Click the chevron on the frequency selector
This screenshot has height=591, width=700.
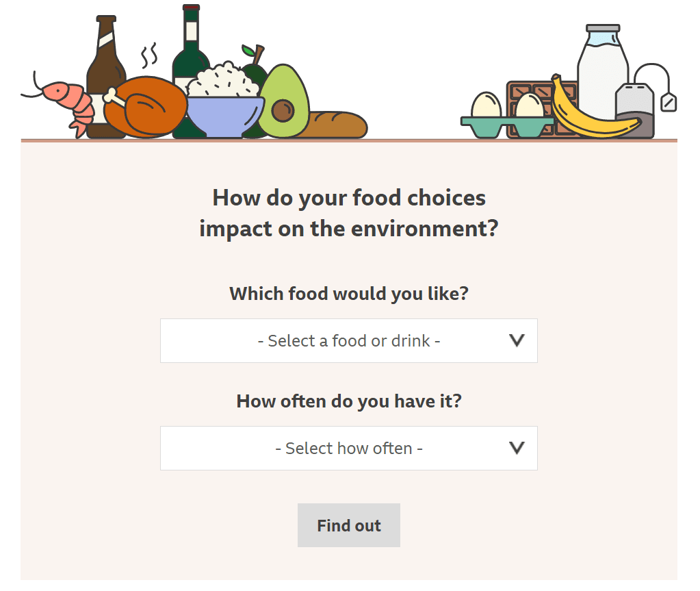click(517, 448)
